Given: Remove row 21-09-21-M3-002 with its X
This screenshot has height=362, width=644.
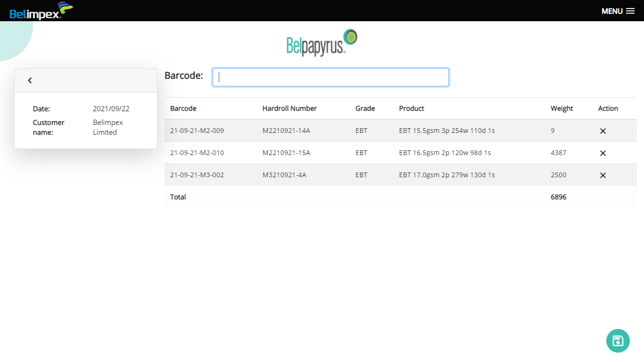Looking at the screenshot, I should tap(603, 175).
